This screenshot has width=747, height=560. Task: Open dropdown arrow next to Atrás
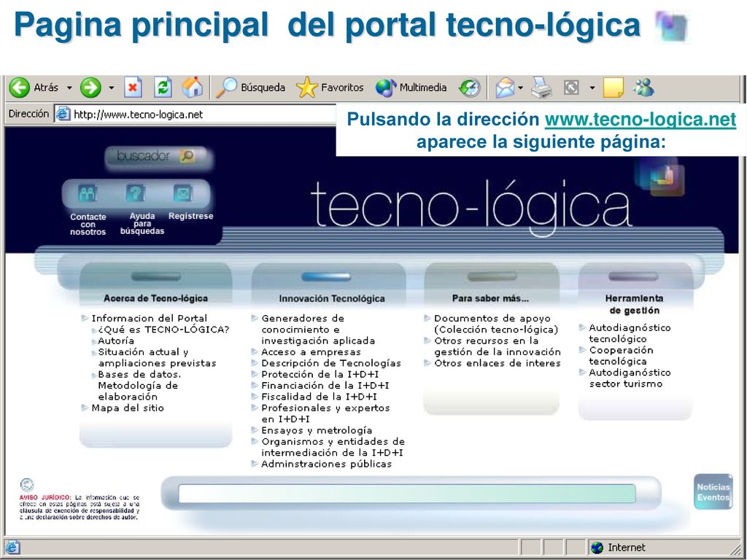click(x=69, y=88)
